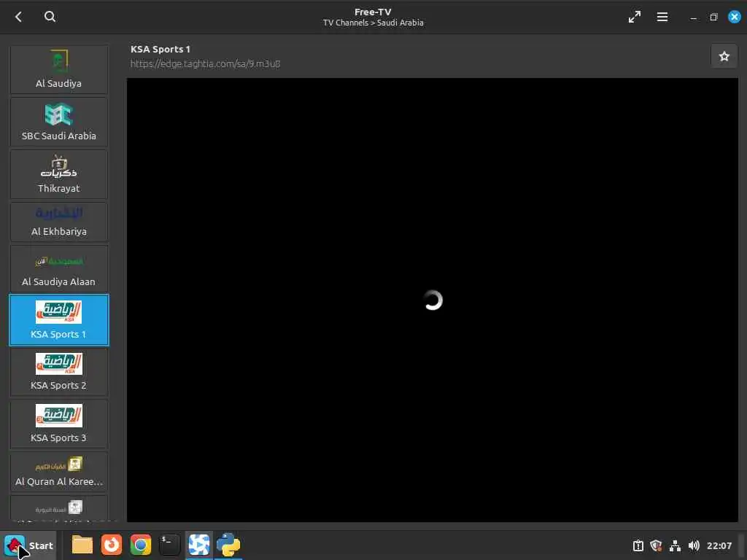This screenshot has width=747, height=560.
Task: Select the SBC Saudi Arabia channel
Action: [x=58, y=122]
